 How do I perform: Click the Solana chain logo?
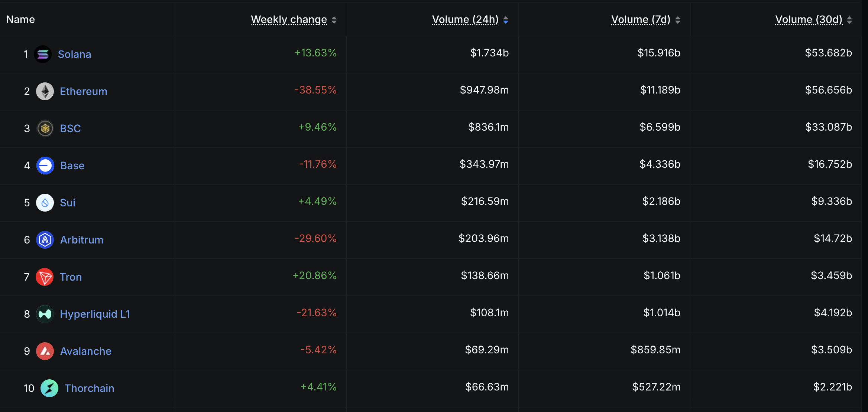(x=43, y=54)
